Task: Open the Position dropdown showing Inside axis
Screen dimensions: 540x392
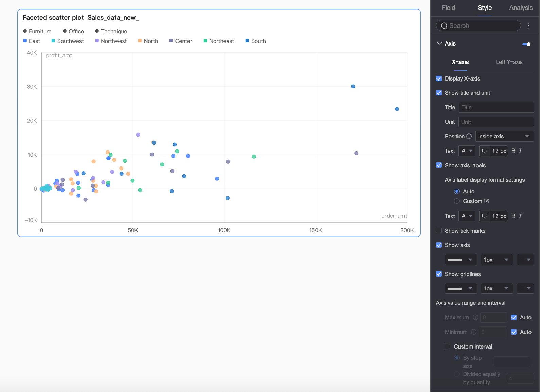Action: (x=504, y=136)
